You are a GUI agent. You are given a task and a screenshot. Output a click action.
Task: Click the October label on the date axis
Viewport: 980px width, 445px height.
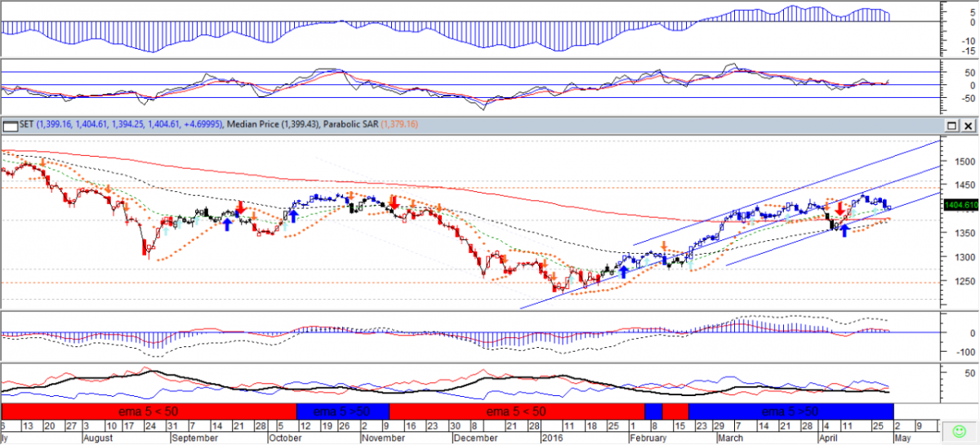[x=286, y=438]
